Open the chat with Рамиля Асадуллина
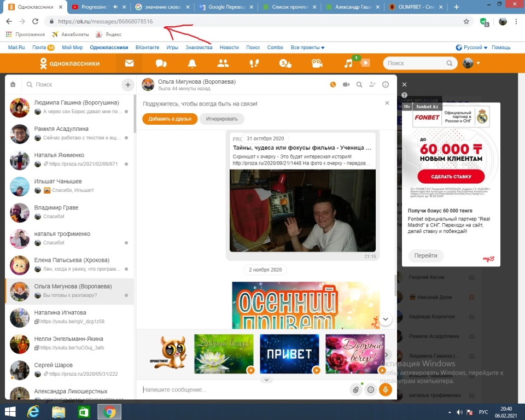 tap(69, 133)
